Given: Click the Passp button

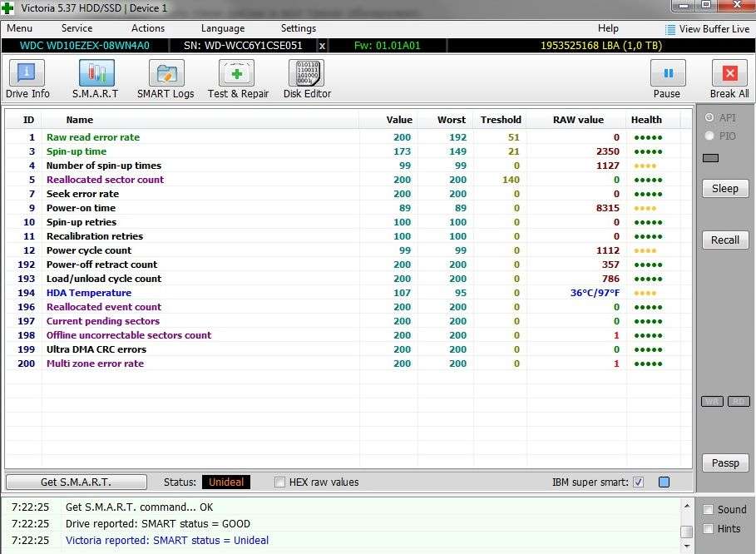Looking at the screenshot, I should (x=724, y=463).
